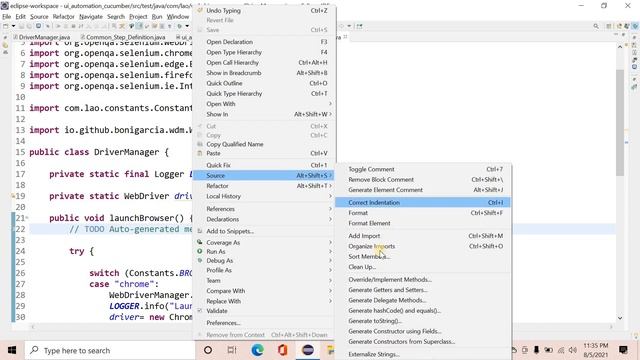Open Run As via green run icon
Screen dimensions: 640x360
[200, 251]
